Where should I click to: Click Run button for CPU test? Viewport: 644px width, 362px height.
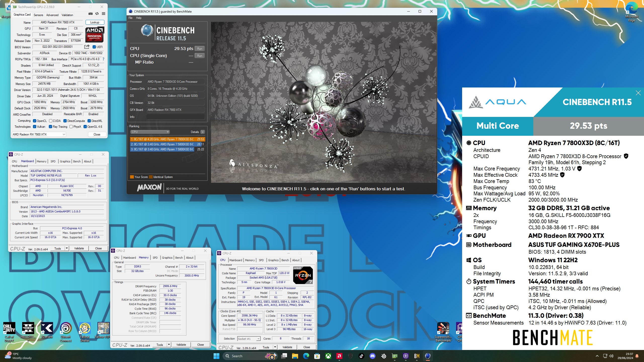tap(200, 49)
